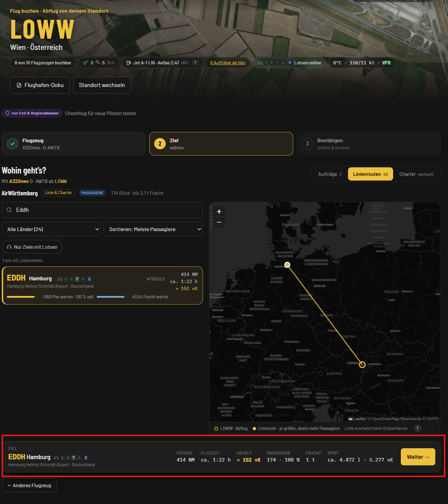Screen dimensions: 448x504
Task: Click the headset icon in Ziel summary bar
Action: [x=56, y=458]
